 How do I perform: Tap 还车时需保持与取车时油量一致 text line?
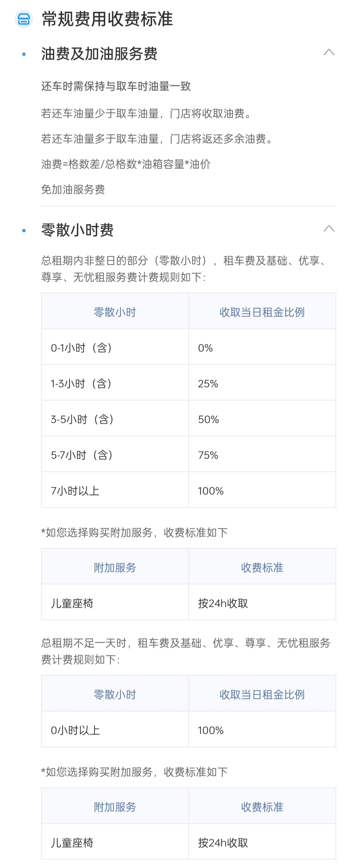pyautogui.click(x=116, y=86)
